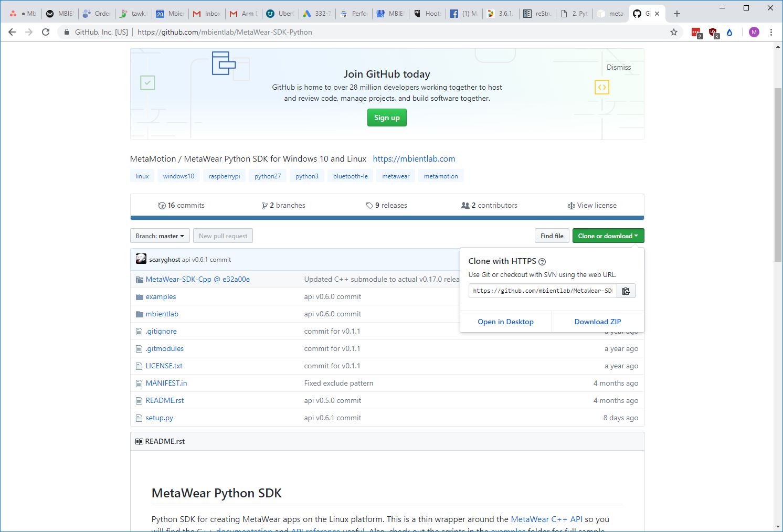
Task: Open a new browser tab
Action: 677,14
